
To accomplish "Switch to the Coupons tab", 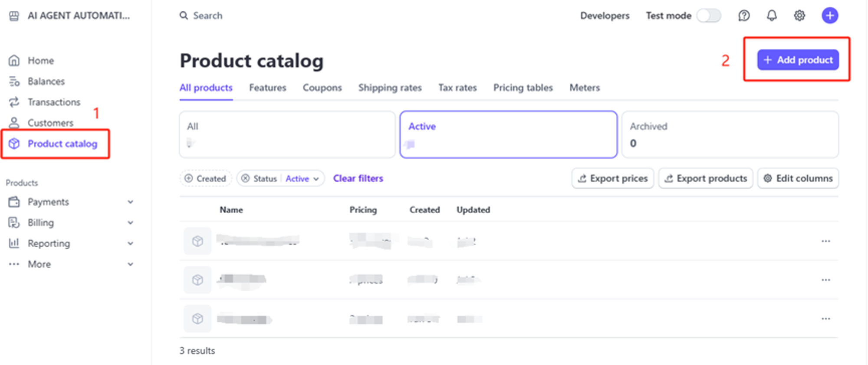I will point(322,88).
